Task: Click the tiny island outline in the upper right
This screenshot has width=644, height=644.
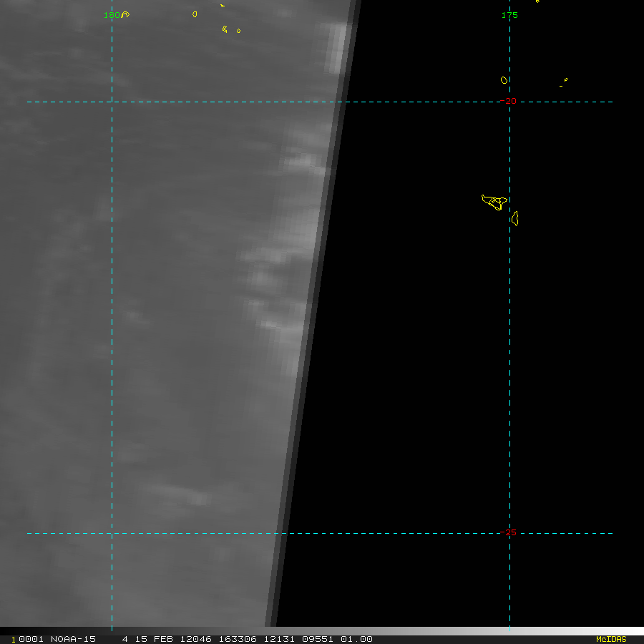Action: (565, 79)
